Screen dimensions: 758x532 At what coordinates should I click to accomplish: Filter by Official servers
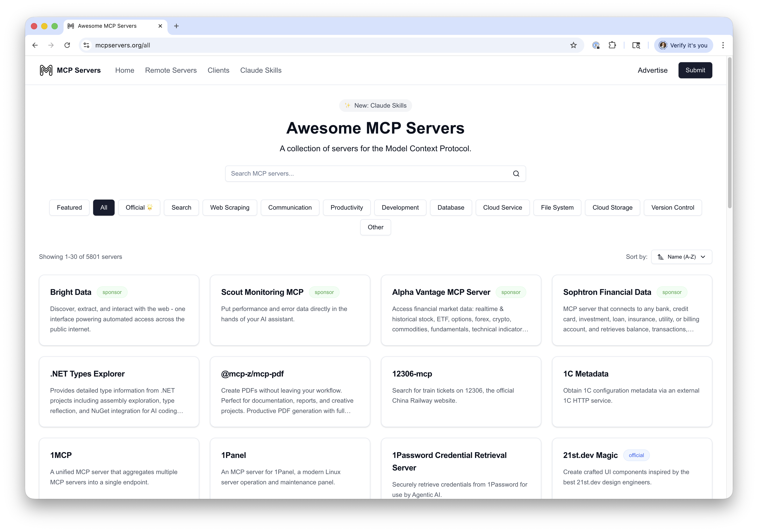coord(139,208)
